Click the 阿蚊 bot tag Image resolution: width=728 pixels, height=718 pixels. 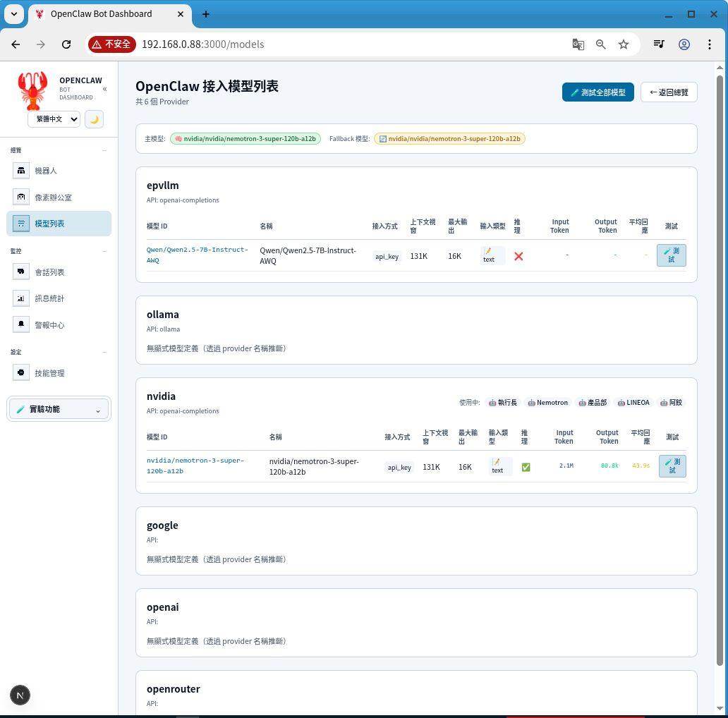[x=672, y=403]
